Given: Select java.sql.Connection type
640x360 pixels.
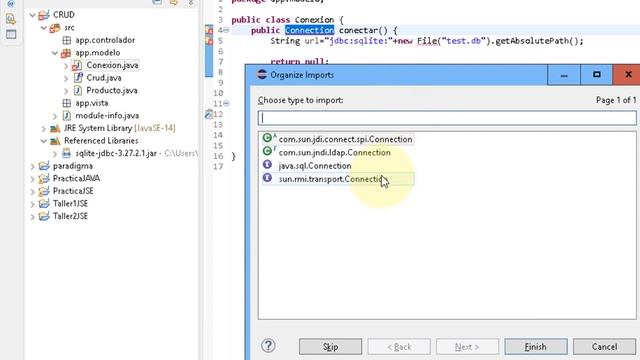Looking at the screenshot, I should click(315, 166).
